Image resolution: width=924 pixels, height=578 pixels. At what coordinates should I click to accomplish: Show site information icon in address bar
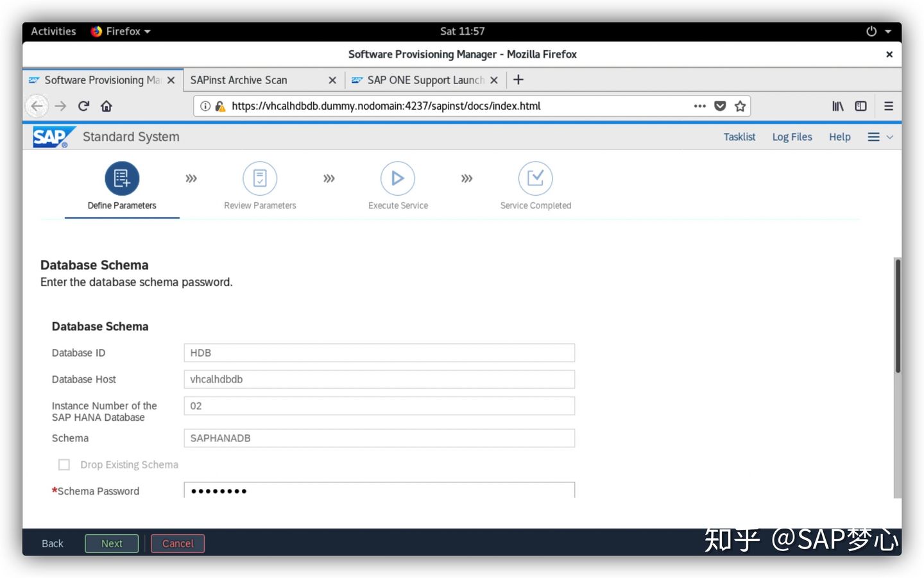[x=205, y=106]
